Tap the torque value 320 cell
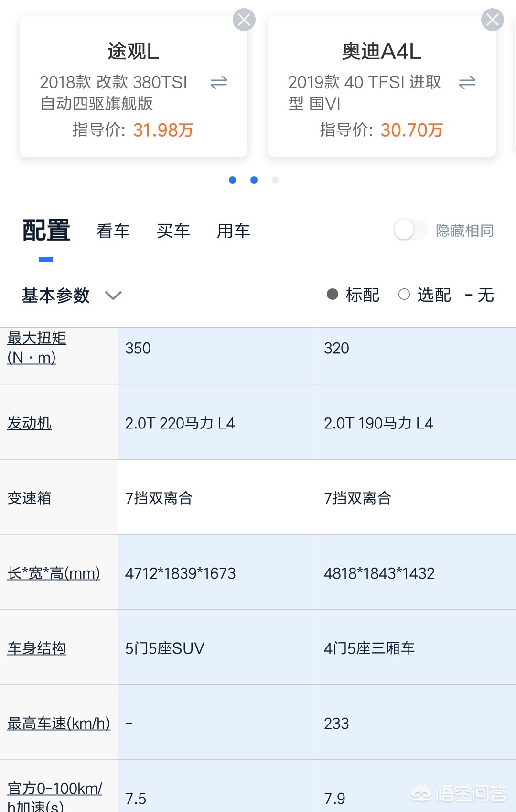 (x=416, y=356)
